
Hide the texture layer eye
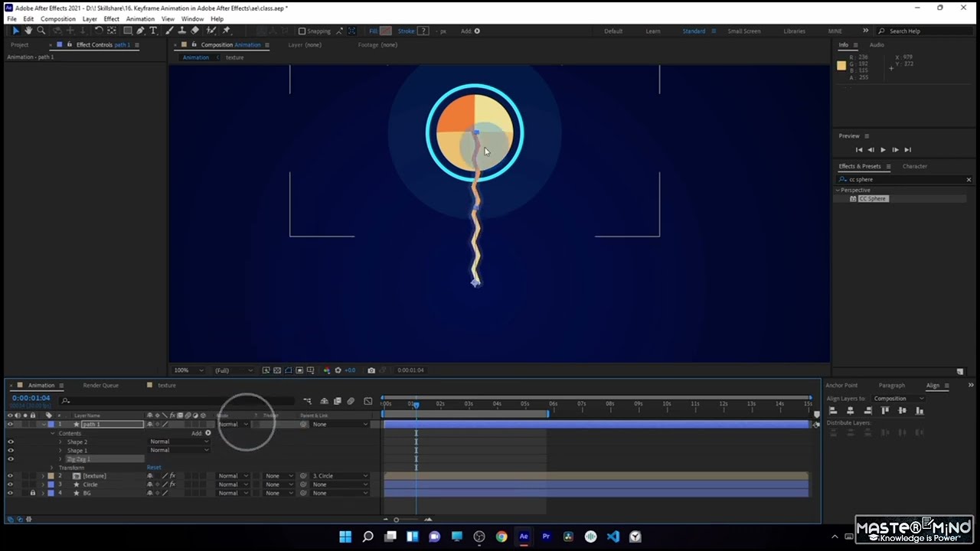[10, 476]
